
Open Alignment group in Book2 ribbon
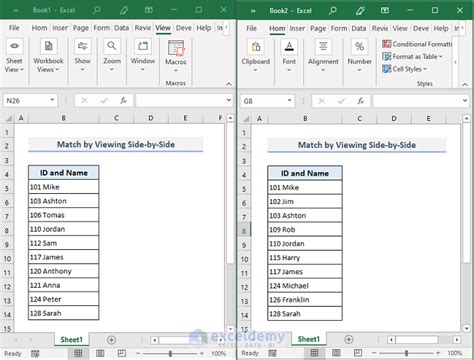pyautogui.click(x=323, y=55)
